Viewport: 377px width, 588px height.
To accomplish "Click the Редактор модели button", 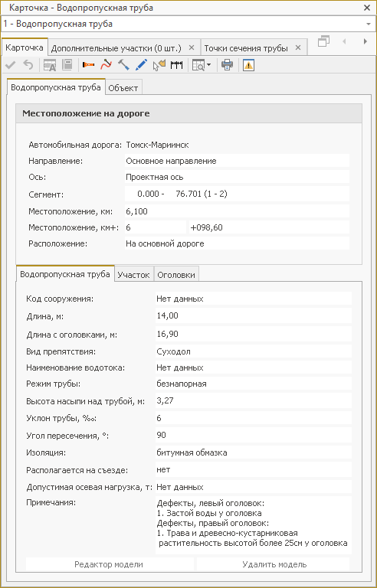I will click(x=109, y=564).
